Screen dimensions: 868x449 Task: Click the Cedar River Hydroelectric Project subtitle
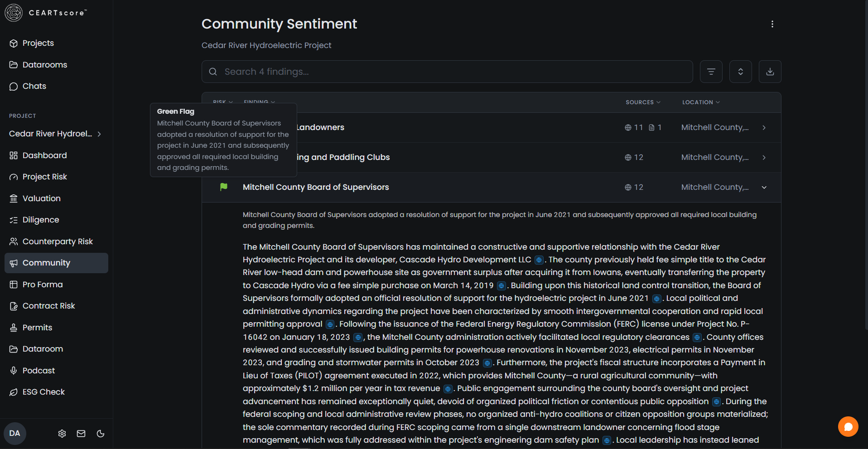(266, 45)
